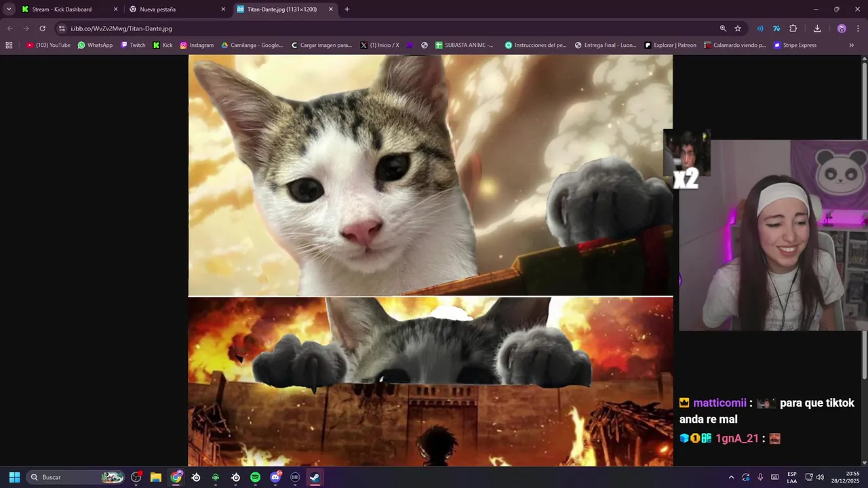Open the Camilanga - Google bookmark
The image size is (868, 488).
pyautogui.click(x=252, y=45)
